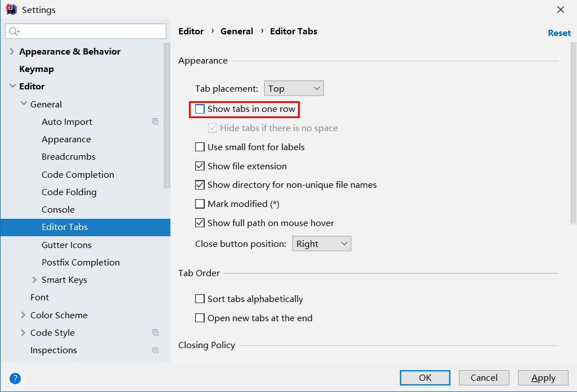Select Code Completion in settings tree
577x392 pixels.
tap(78, 174)
